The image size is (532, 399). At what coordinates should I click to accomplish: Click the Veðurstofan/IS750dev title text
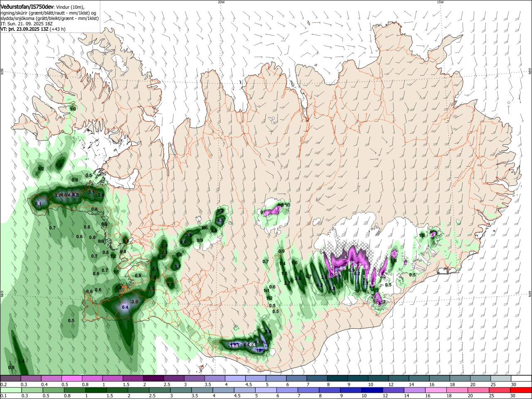[27, 7]
